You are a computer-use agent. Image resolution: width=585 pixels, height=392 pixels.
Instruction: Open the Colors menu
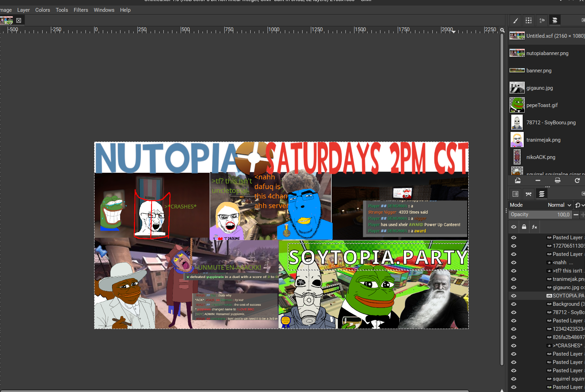click(43, 10)
